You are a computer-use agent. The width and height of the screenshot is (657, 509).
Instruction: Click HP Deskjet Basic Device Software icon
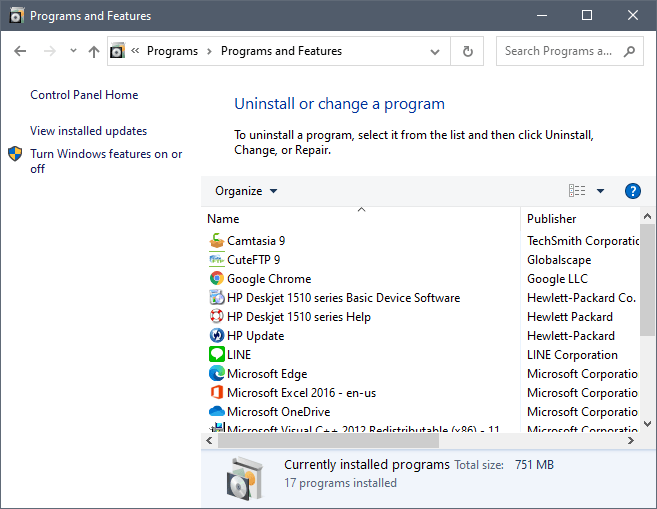[217, 297]
